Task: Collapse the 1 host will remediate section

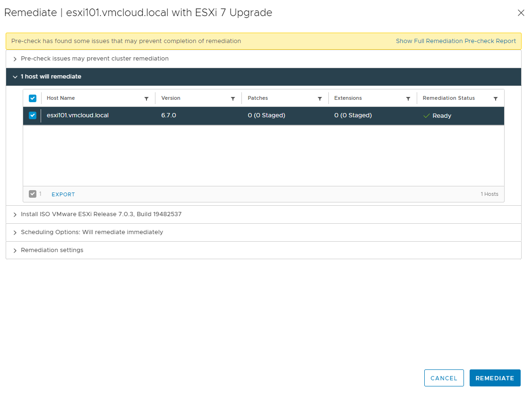Action: [x=15, y=76]
